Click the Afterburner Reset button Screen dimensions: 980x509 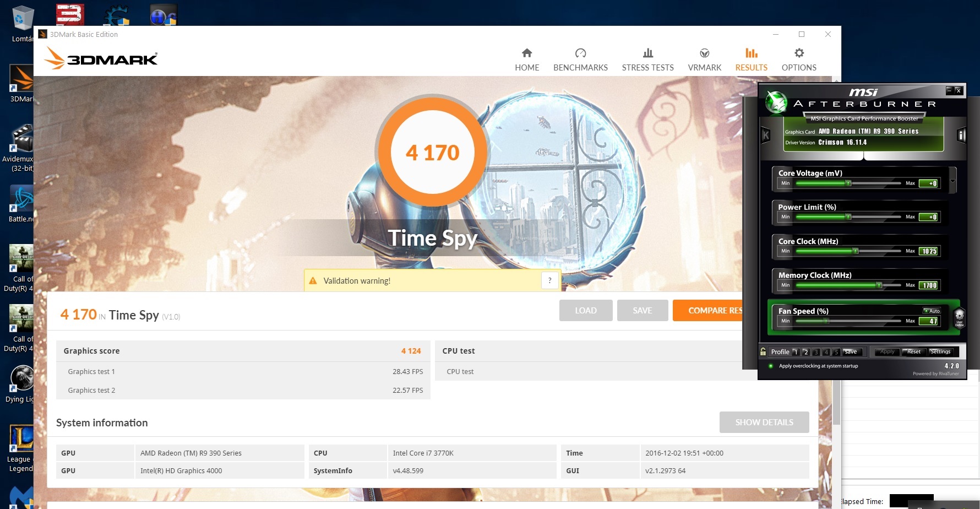(913, 351)
